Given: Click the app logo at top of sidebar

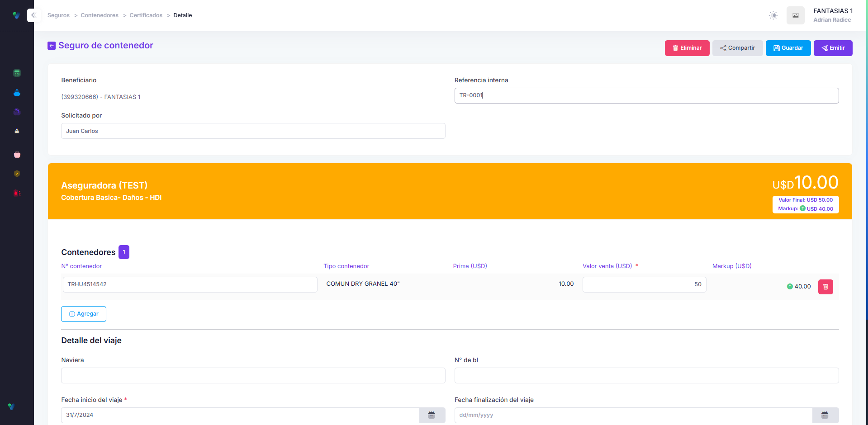Looking at the screenshot, I should click(16, 15).
